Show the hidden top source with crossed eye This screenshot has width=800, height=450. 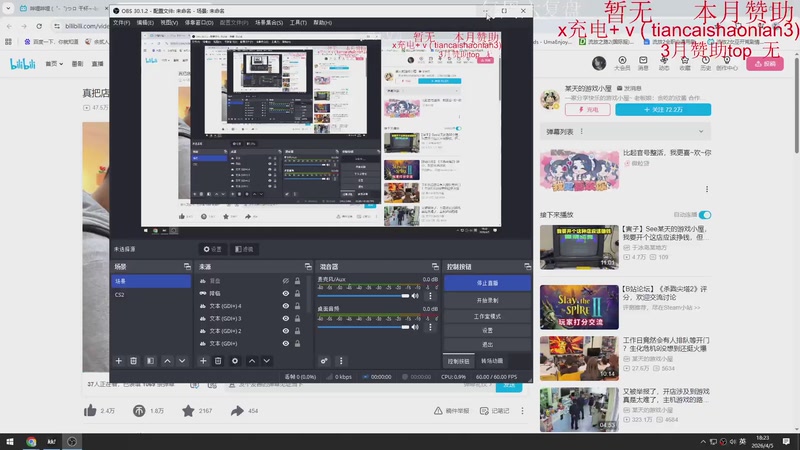click(286, 281)
